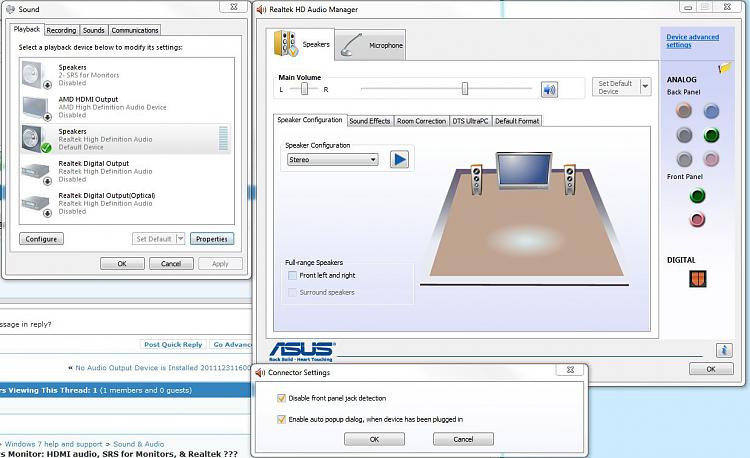Click Configure in the Sound window
The height and width of the screenshot is (458, 750).
(41, 239)
